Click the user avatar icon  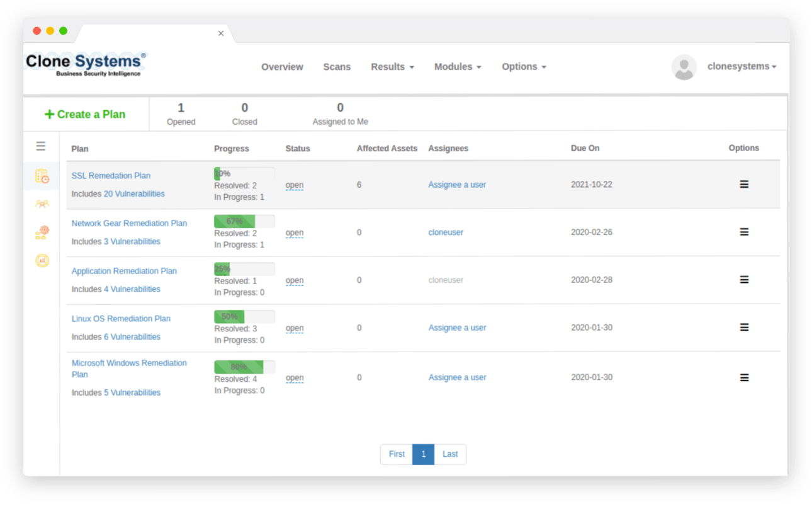[684, 67]
